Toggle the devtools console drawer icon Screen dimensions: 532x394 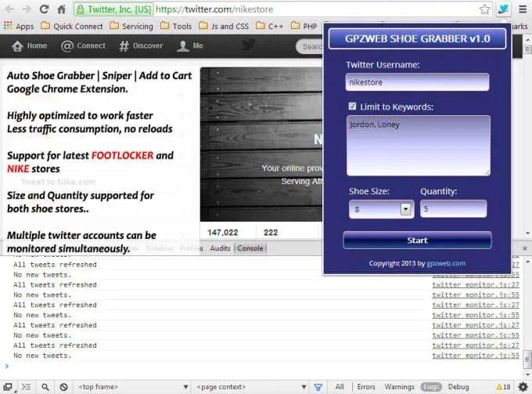[26, 386]
